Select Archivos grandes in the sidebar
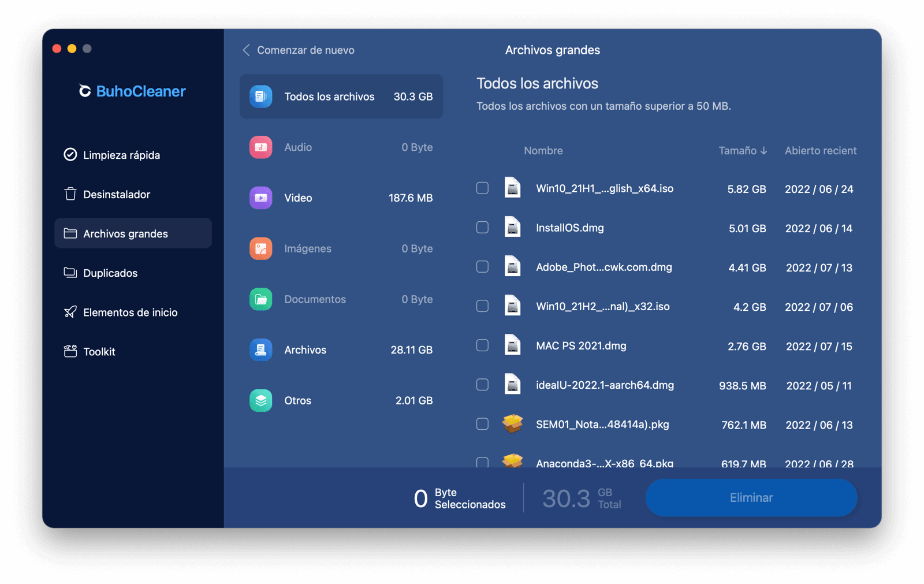This screenshot has width=924, height=584. pyautogui.click(x=133, y=233)
